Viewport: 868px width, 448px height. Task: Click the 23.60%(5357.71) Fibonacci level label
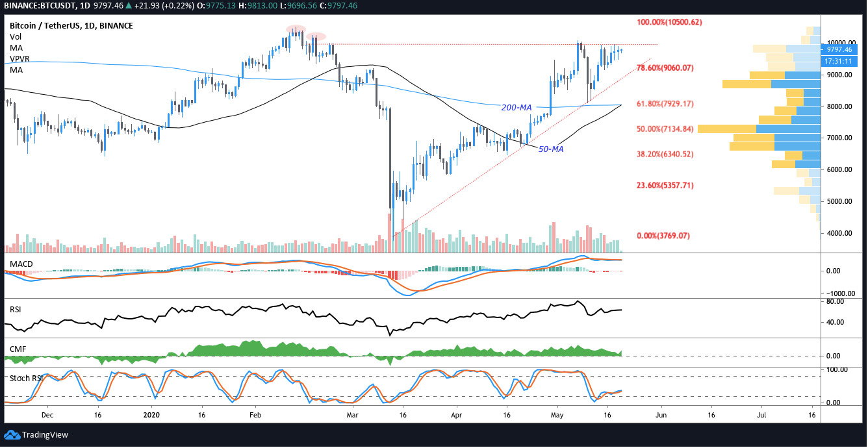click(x=665, y=186)
